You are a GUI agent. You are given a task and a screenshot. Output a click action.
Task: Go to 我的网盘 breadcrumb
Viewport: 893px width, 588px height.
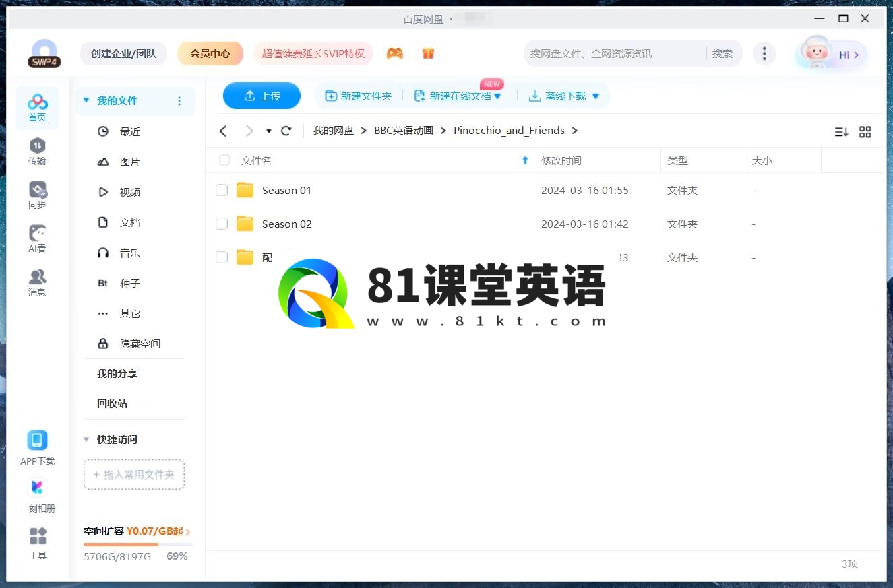[x=334, y=131]
